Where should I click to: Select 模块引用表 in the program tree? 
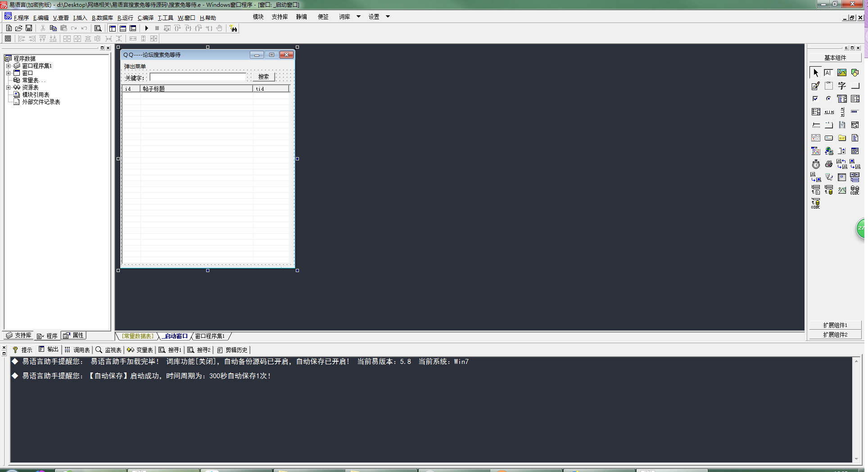[36, 95]
